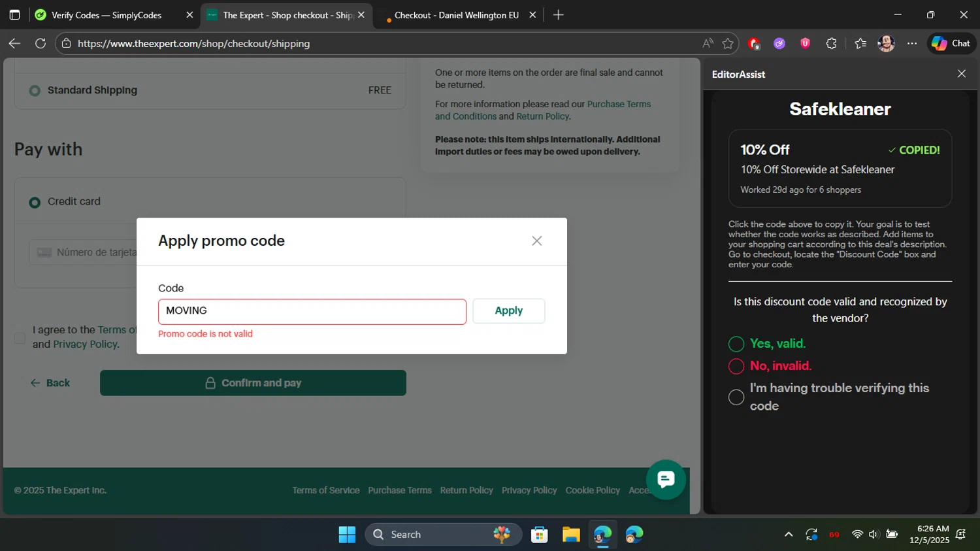Close the Daniel Wellington tab
Image resolution: width=980 pixels, height=551 pixels.
[532, 15]
